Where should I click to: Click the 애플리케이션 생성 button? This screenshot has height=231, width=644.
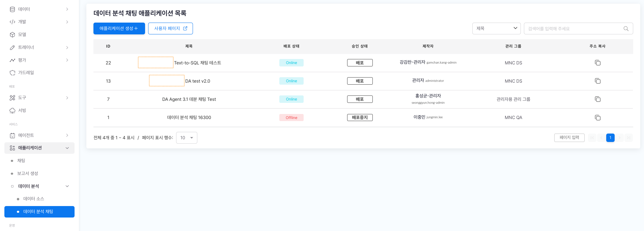pyautogui.click(x=119, y=29)
